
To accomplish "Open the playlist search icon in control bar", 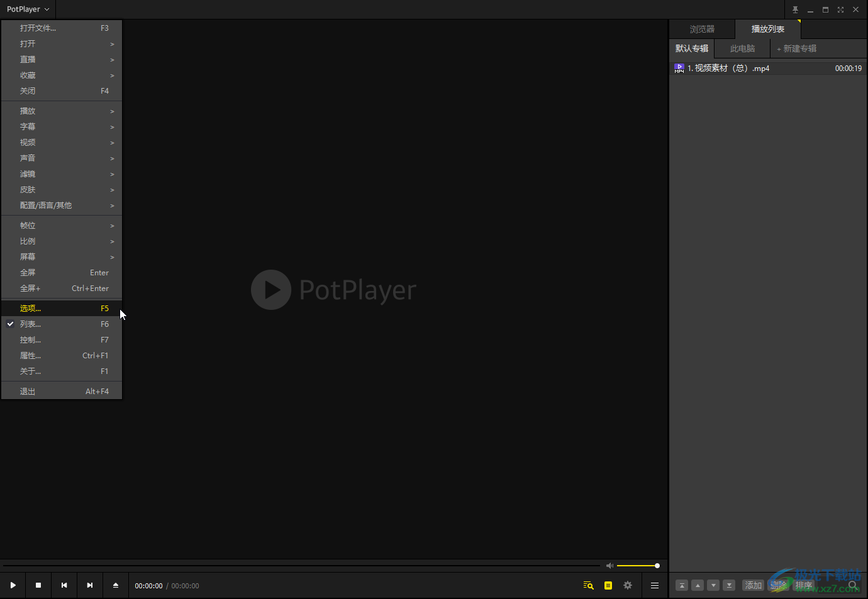I will click(x=588, y=585).
